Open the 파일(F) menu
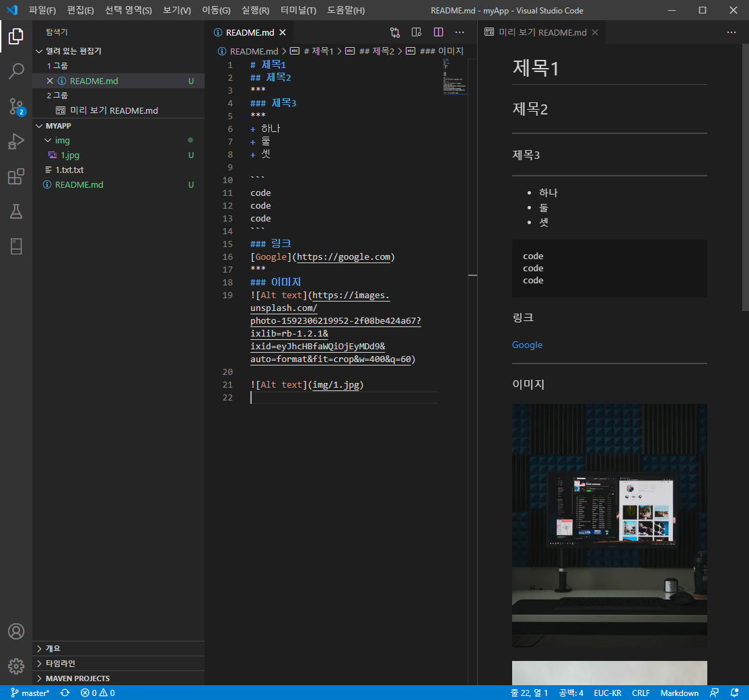The width and height of the screenshot is (749, 700). click(x=42, y=10)
